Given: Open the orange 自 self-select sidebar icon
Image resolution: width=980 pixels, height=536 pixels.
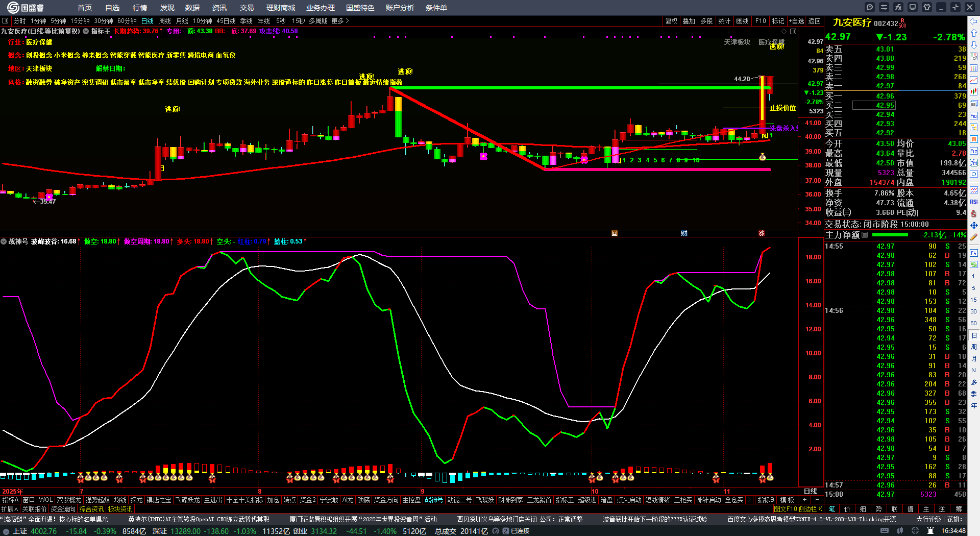Looking at the screenshot, I should [974, 139].
